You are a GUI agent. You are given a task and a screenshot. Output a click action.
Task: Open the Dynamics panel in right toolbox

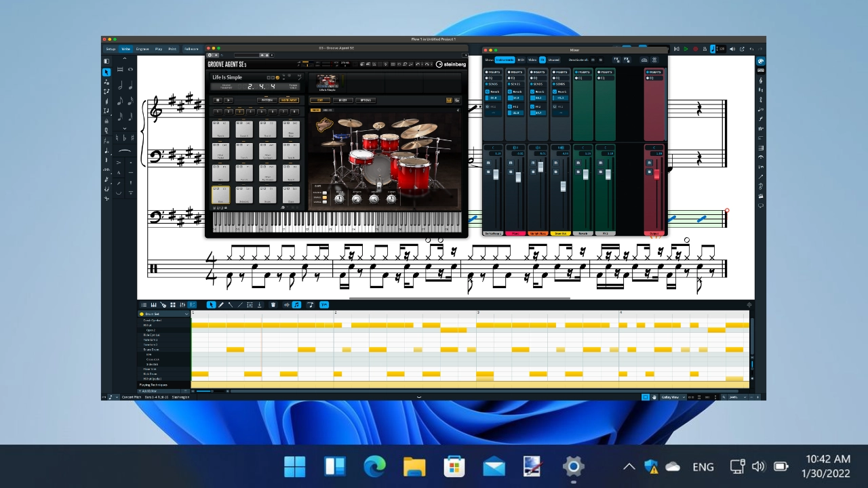click(761, 119)
